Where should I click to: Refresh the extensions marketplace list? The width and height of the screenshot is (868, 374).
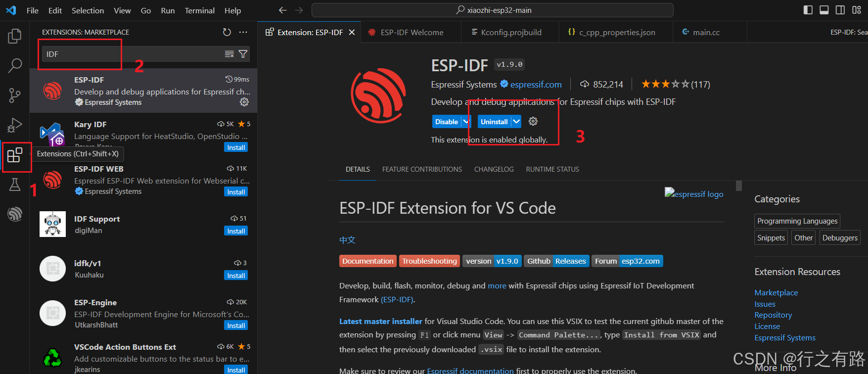click(x=227, y=32)
